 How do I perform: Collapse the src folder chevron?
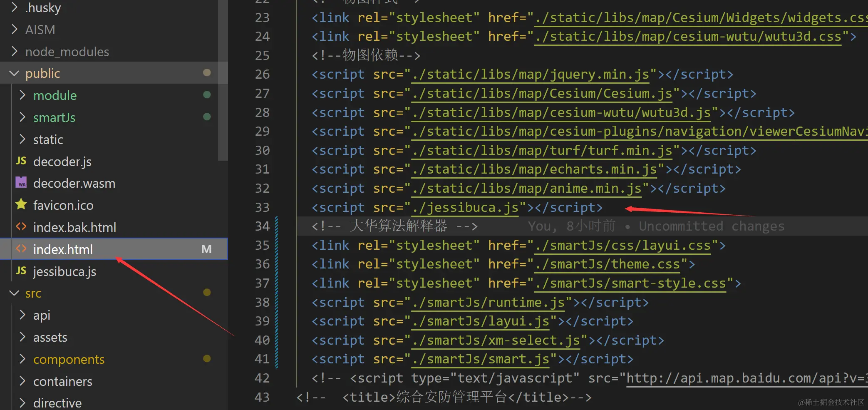[15, 293]
